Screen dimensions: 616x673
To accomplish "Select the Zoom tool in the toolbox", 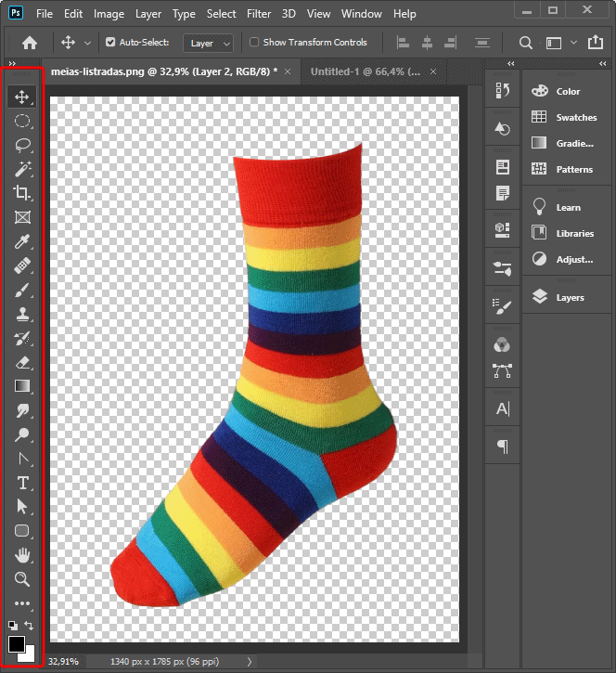I will [x=22, y=579].
